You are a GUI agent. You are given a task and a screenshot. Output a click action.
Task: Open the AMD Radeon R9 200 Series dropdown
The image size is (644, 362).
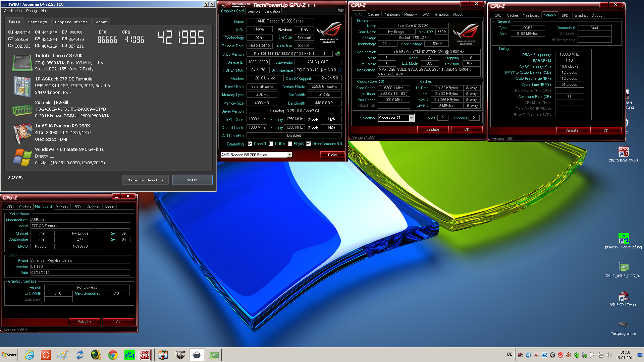coord(289,155)
